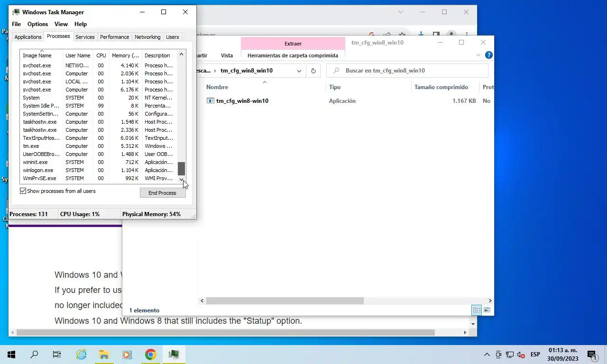Open the File menu in Task Manager
The image size is (607, 364).
tap(16, 24)
